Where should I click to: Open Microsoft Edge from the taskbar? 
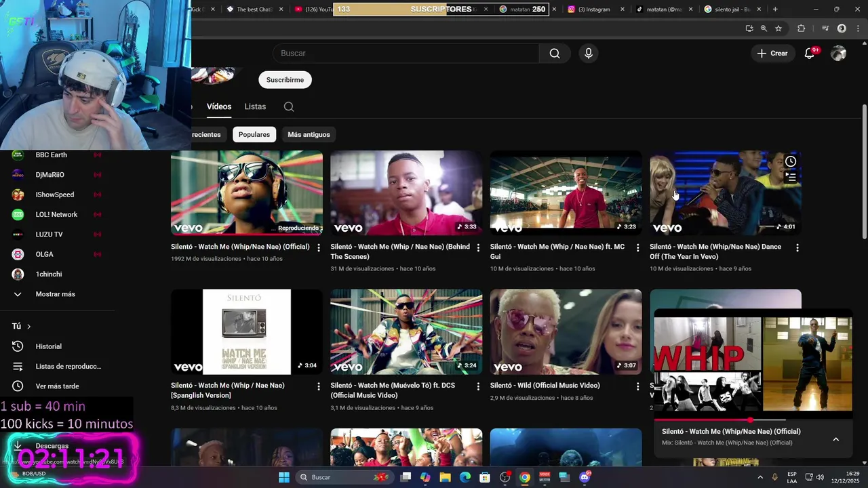point(465,477)
